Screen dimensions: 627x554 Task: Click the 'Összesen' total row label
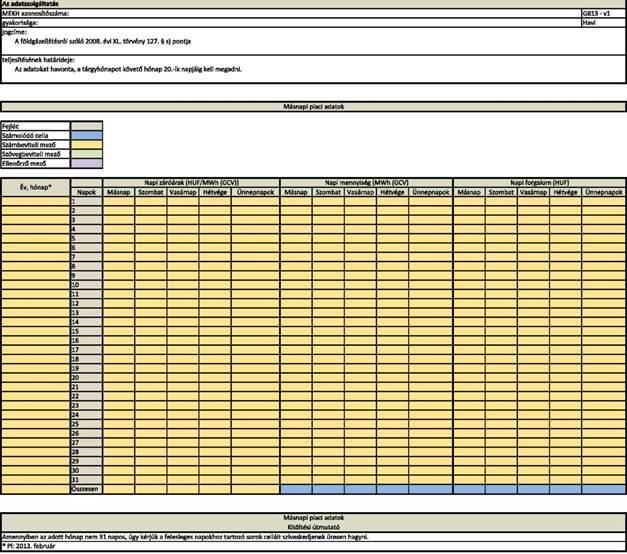(86, 489)
